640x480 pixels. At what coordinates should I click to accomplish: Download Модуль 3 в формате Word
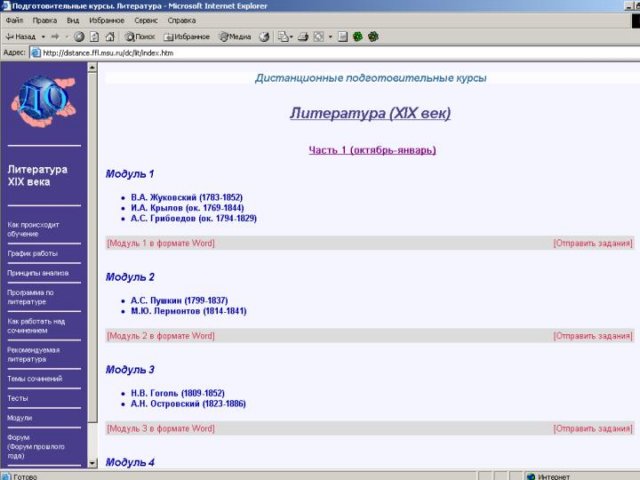(161, 429)
